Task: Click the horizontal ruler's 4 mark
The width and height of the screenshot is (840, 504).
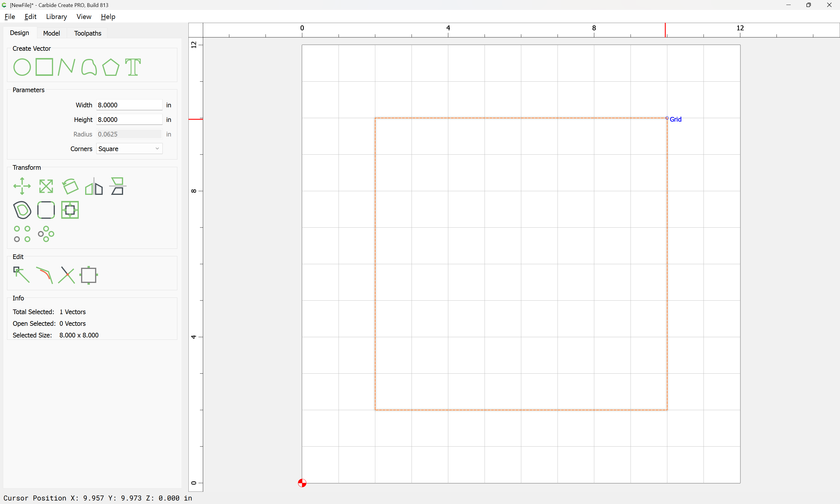Action: [x=448, y=28]
